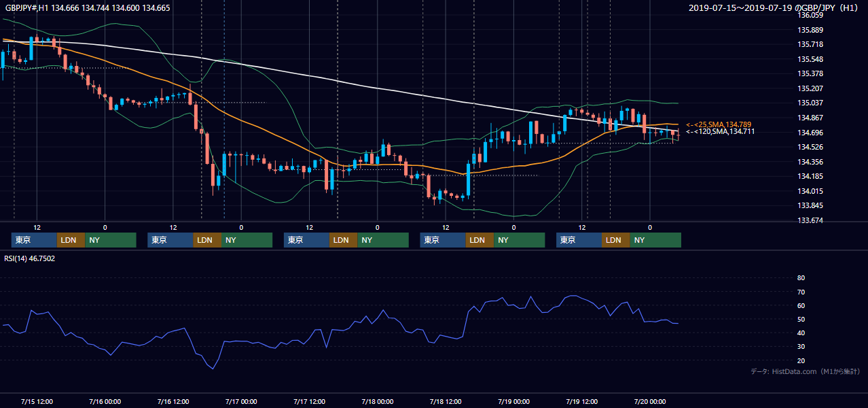Viewport: 868px width, 408px height.
Task: Click the 7/18 00:00 time axis label
Action: coord(378,401)
